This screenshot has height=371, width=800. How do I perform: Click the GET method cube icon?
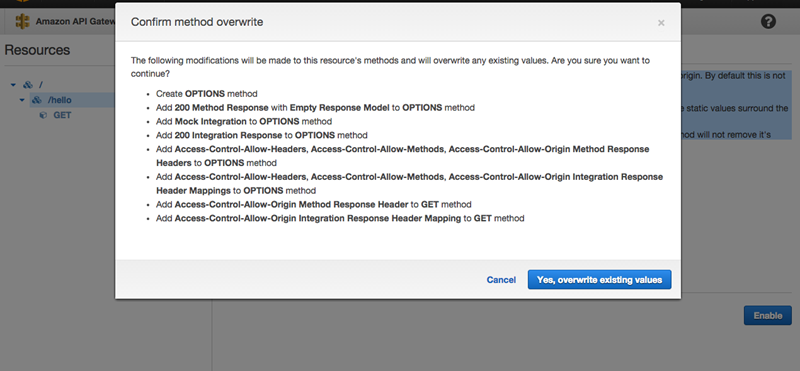(x=43, y=115)
